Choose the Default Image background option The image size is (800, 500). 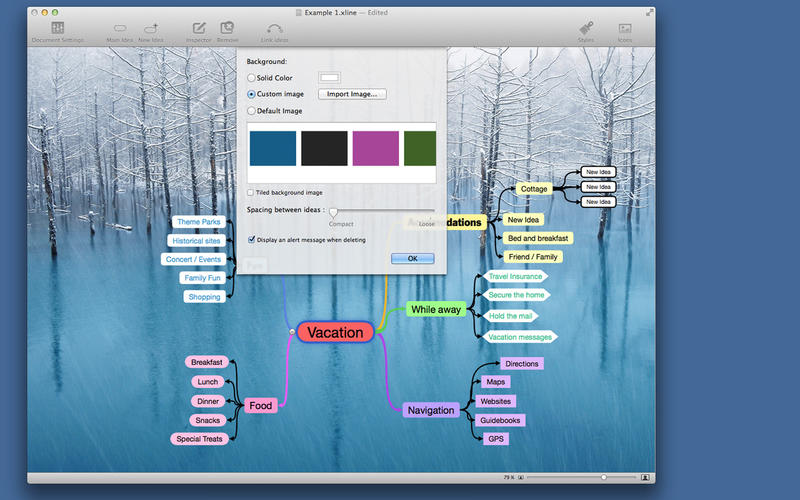[x=251, y=111]
